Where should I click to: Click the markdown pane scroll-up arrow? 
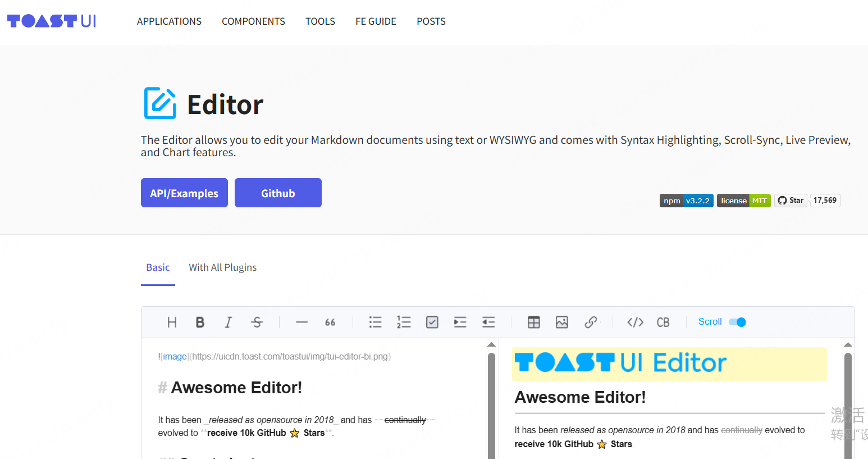point(491,344)
